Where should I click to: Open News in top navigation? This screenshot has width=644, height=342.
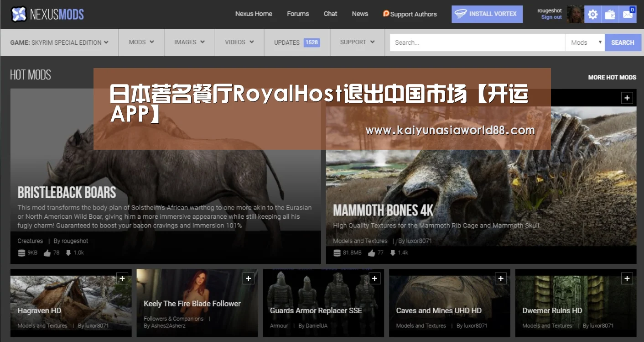tap(360, 14)
